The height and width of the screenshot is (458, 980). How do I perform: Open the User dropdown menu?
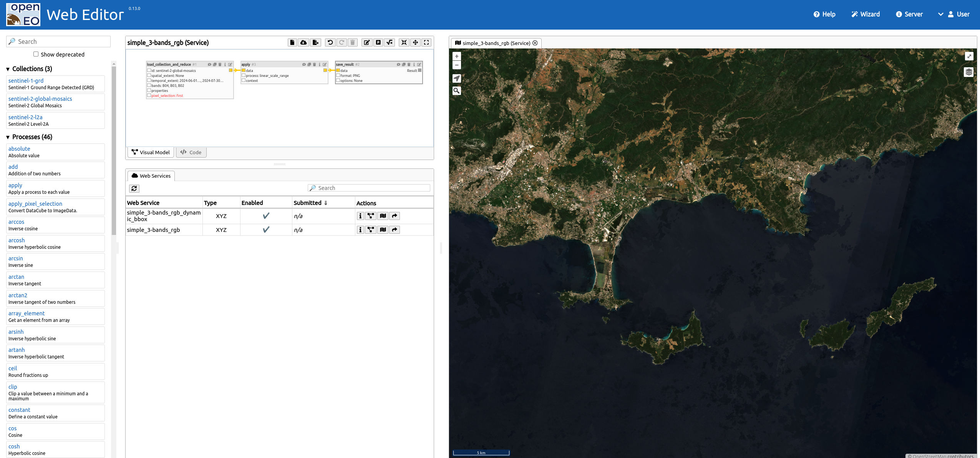coord(954,14)
